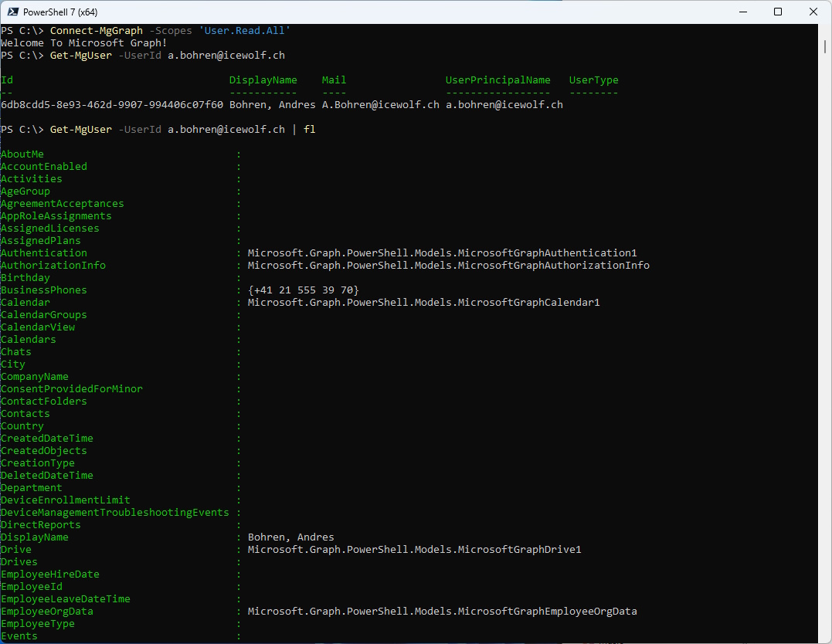The height and width of the screenshot is (644, 832).
Task: Click the 'CreationType' property name
Action: point(38,463)
